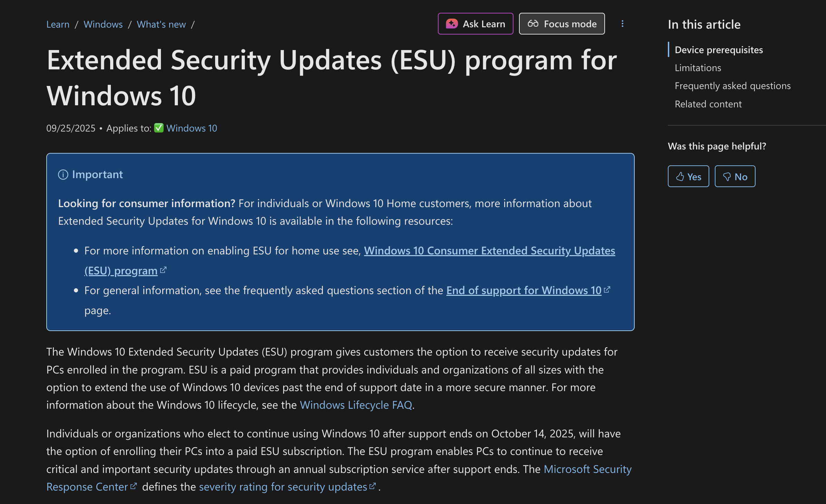The image size is (826, 504).
Task: Go to the Windows breadcrumb
Action: click(103, 25)
